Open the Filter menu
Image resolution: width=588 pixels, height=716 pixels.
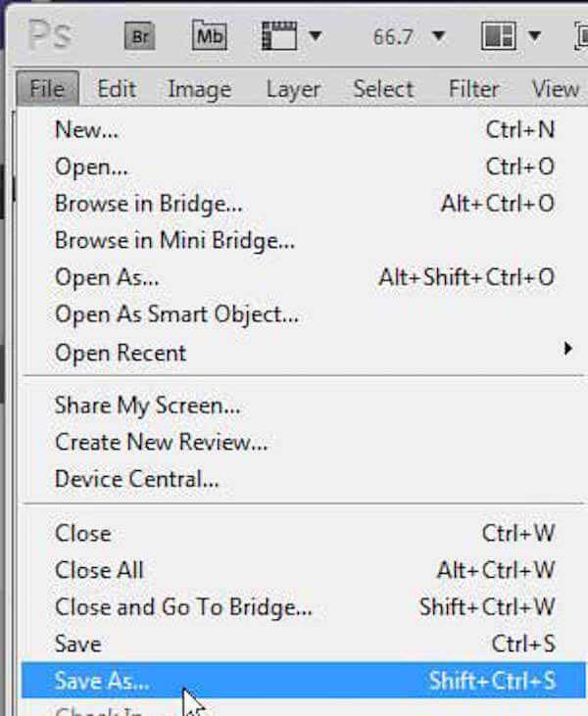pyautogui.click(x=474, y=88)
